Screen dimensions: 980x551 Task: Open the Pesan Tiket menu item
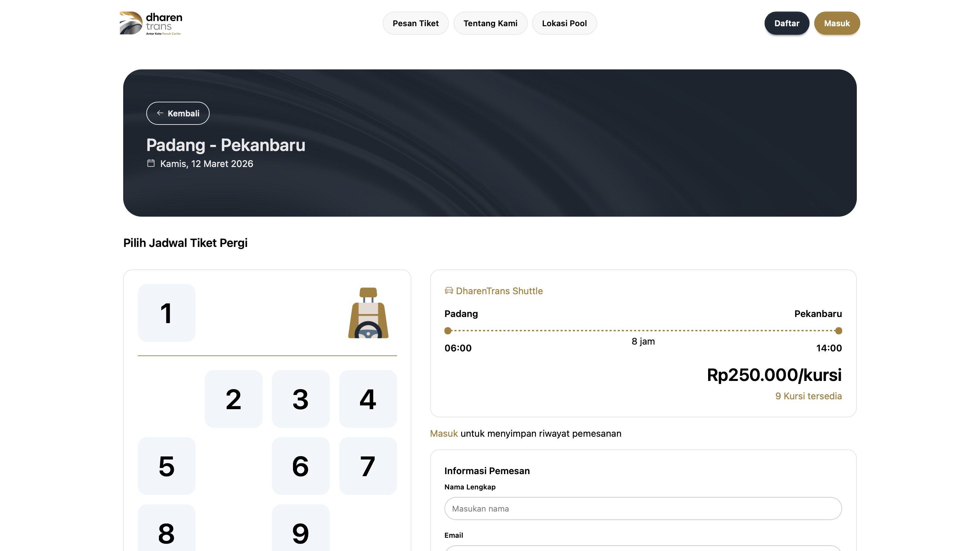click(415, 23)
